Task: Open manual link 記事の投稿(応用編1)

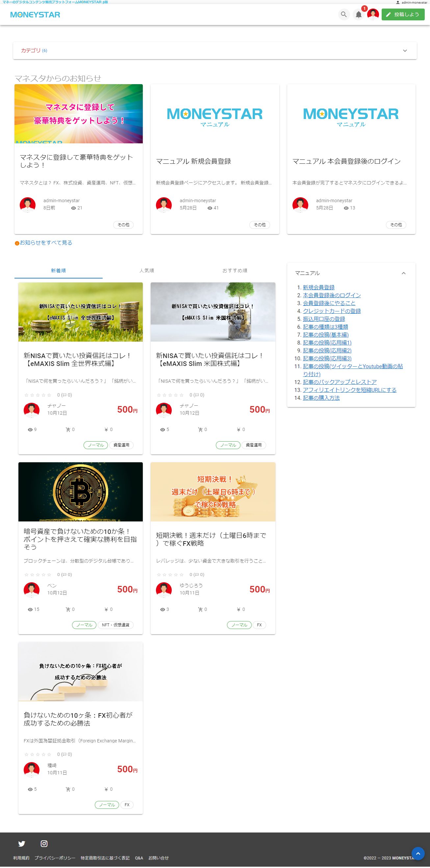Action: [x=327, y=343]
